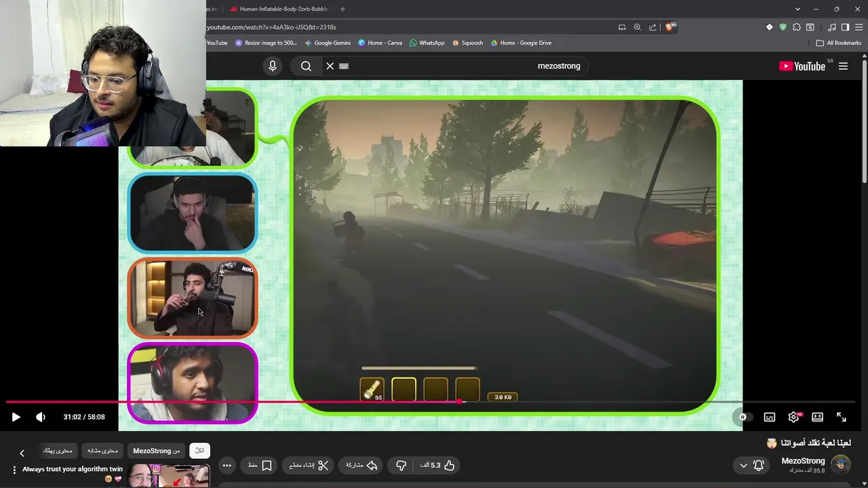This screenshot has height=488, width=868.
Task: Open the WhatsApp bookmark
Action: 427,43
